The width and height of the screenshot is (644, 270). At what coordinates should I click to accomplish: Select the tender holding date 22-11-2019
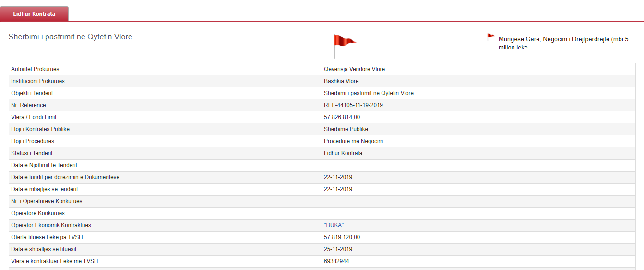(x=338, y=189)
